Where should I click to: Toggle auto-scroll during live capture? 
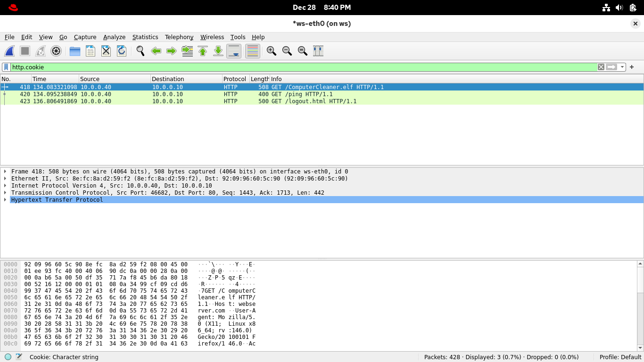pyautogui.click(x=234, y=51)
